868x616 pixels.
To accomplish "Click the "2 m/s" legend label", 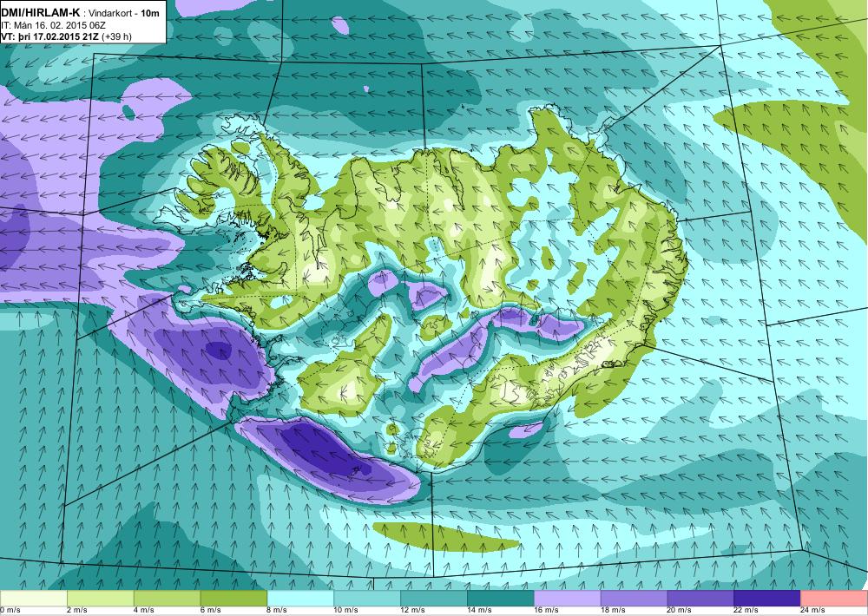I will tap(77, 611).
